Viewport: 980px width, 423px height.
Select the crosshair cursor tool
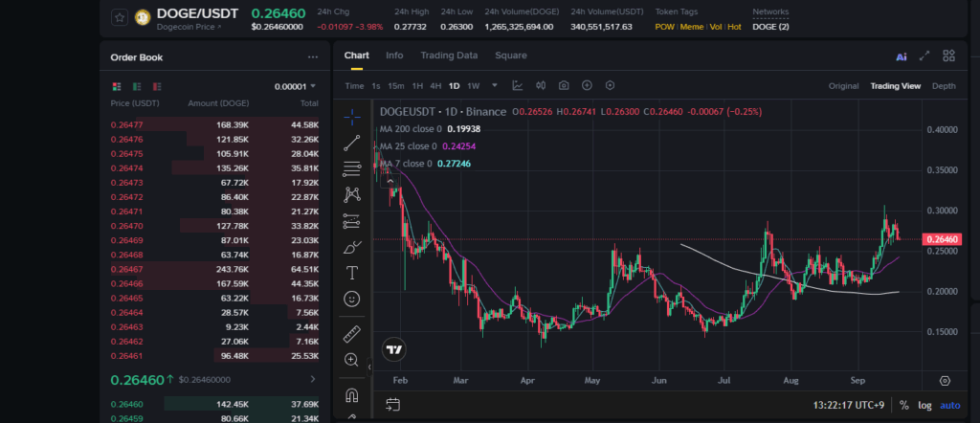pos(352,116)
